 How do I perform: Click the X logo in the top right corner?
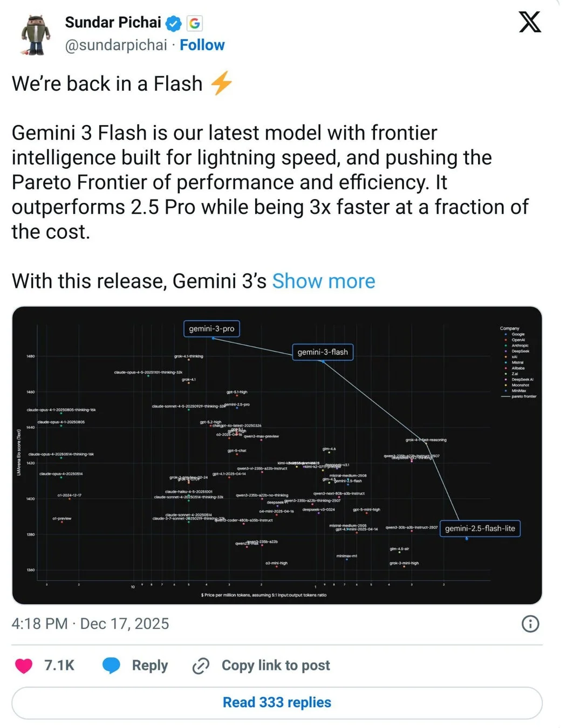(530, 22)
